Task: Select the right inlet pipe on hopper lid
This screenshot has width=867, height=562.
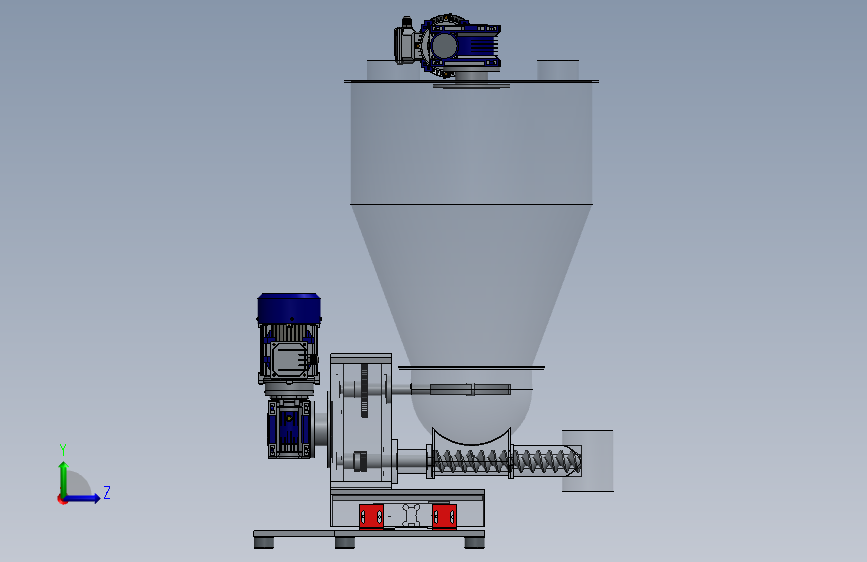Action: coord(558,70)
